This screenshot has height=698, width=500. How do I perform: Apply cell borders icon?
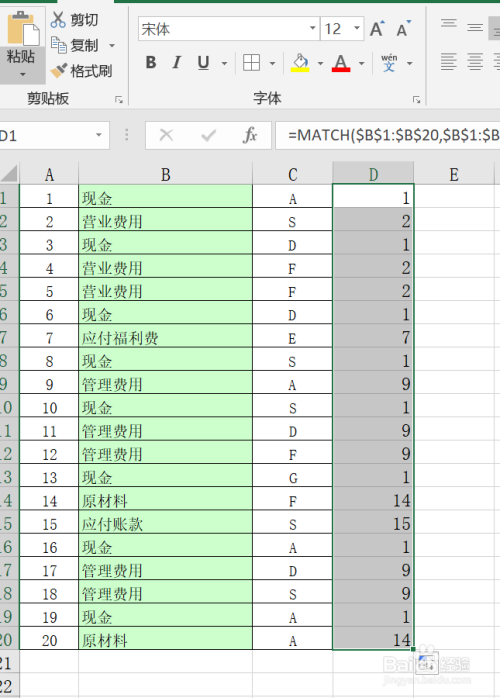pos(252,63)
